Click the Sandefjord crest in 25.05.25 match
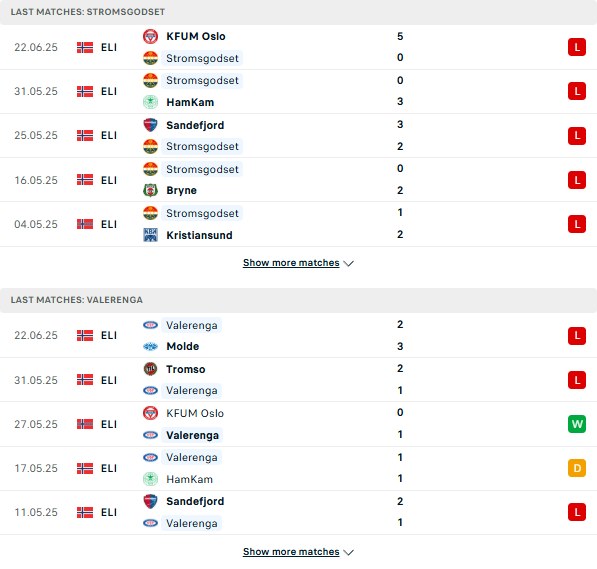597x569 pixels. tap(150, 125)
